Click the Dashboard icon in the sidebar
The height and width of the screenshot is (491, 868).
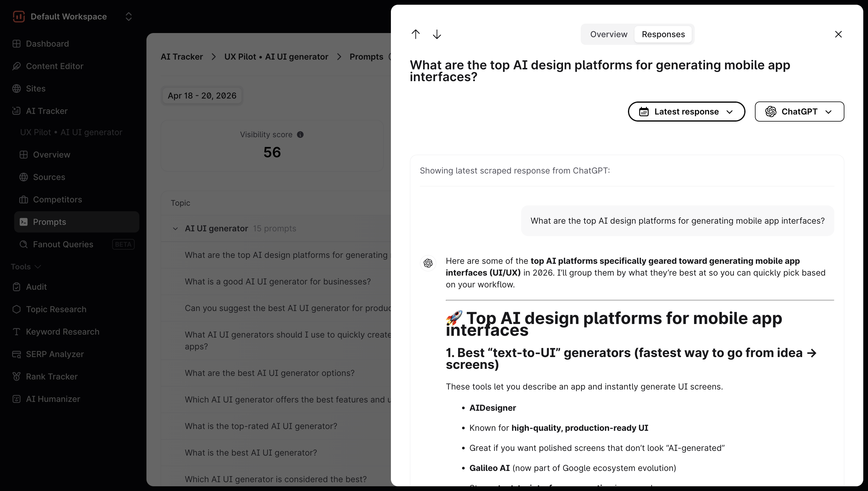pos(16,44)
